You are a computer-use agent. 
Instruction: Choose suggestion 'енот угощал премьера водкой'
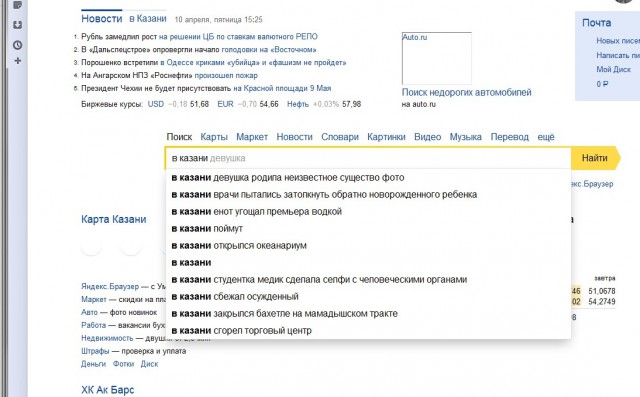coord(368,212)
